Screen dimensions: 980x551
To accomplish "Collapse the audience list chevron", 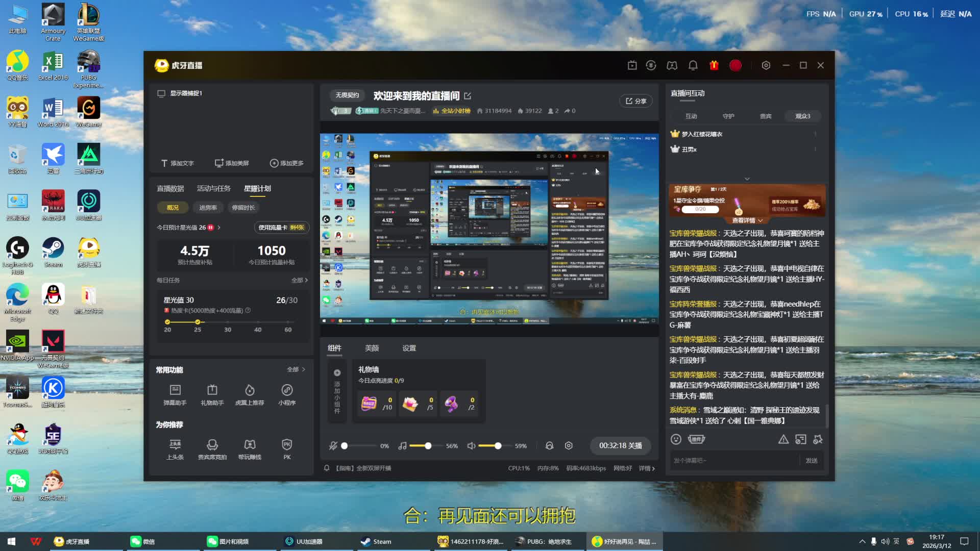I will 747,179.
